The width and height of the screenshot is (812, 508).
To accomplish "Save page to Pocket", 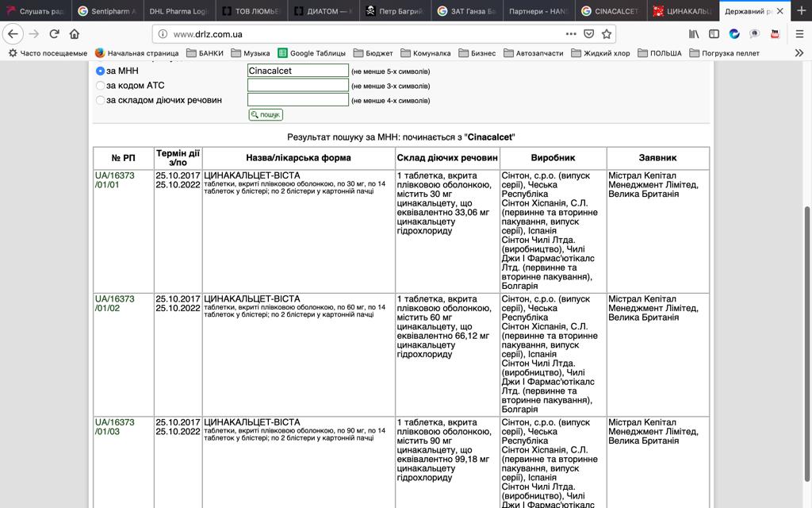I will (x=589, y=34).
